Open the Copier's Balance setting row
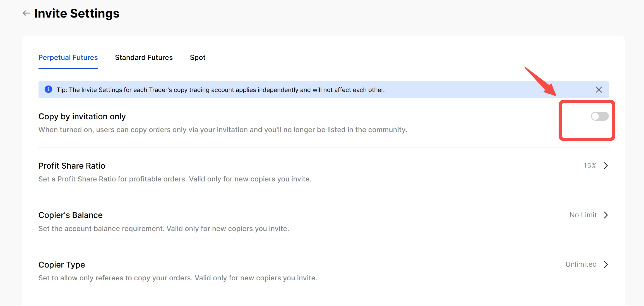The height and width of the screenshot is (306, 644). pos(70,215)
